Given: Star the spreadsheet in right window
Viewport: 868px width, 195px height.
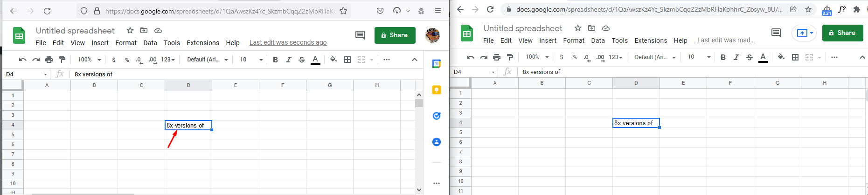Looking at the screenshot, I should click(x=578, y=28).
